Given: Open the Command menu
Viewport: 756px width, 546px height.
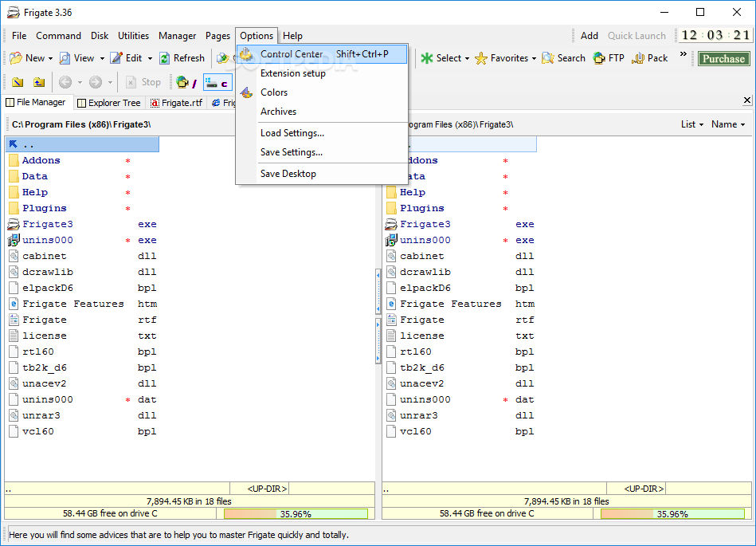Looking at the screenshot, I should tap(58, 36).
